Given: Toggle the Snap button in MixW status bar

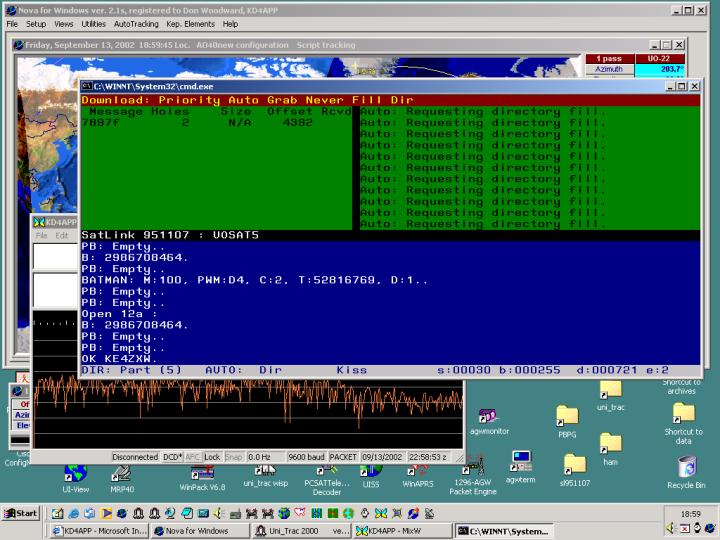Looking at the screenshot, I should (x=234, y=457).
